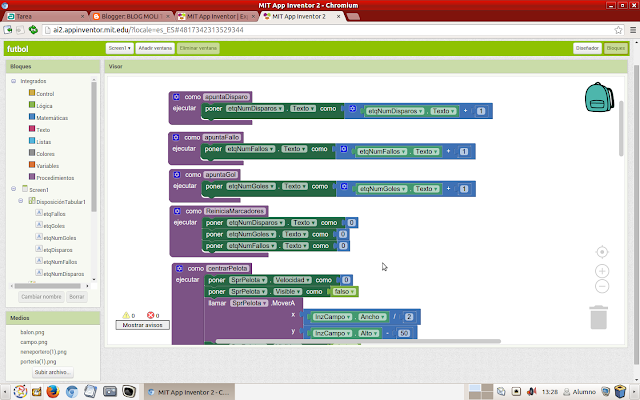This screenshot has width=640, height=400.
Task: Click the Subir archivo button
Action: 52,372
